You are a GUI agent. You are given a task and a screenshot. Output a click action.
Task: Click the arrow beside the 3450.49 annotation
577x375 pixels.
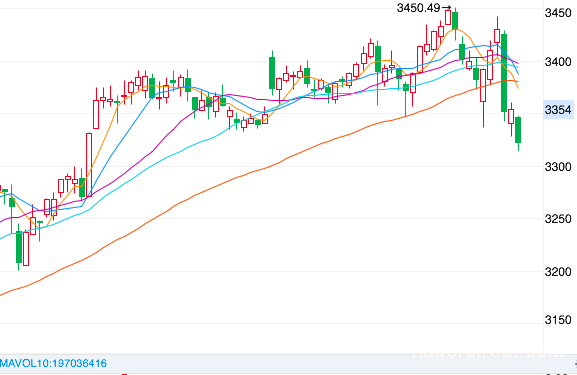coord(446,7)
